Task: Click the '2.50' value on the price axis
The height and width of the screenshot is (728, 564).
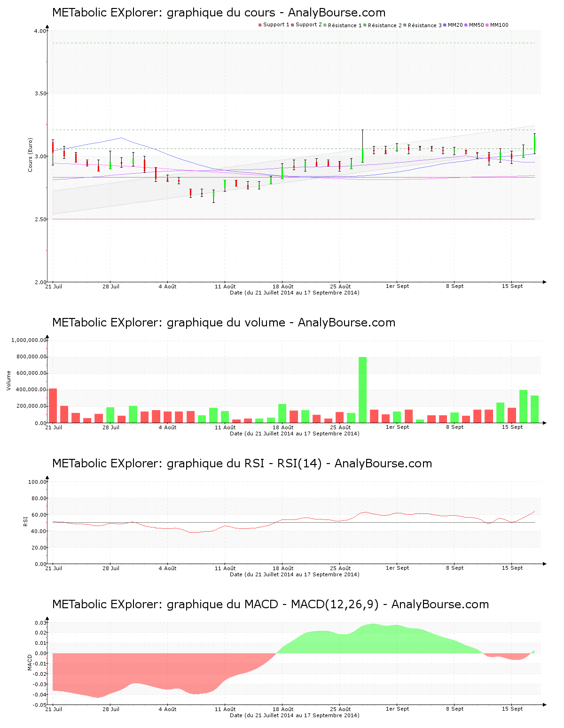Action: pos(40,219)
